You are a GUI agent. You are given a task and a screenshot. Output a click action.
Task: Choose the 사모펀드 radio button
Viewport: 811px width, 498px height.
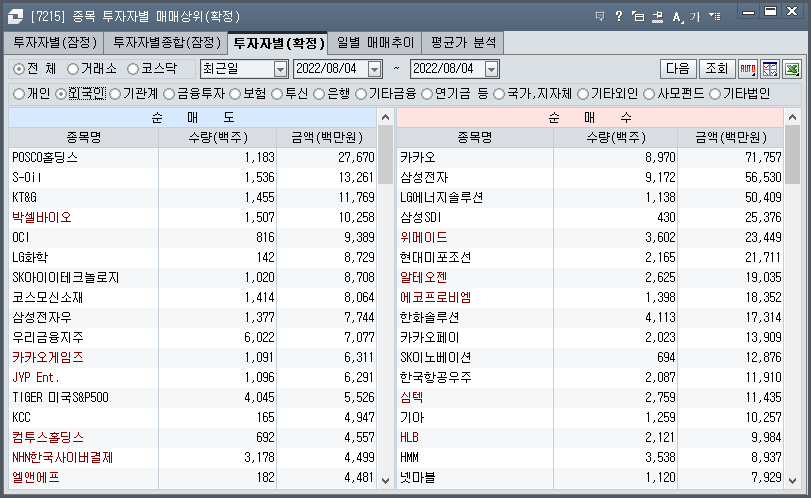pyautogui.click(x=649, y=94)
